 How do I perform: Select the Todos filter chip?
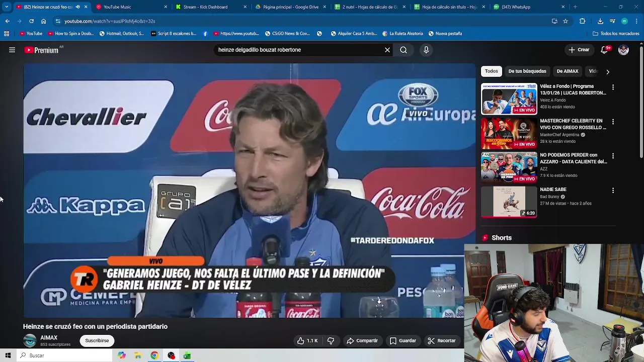492,71
